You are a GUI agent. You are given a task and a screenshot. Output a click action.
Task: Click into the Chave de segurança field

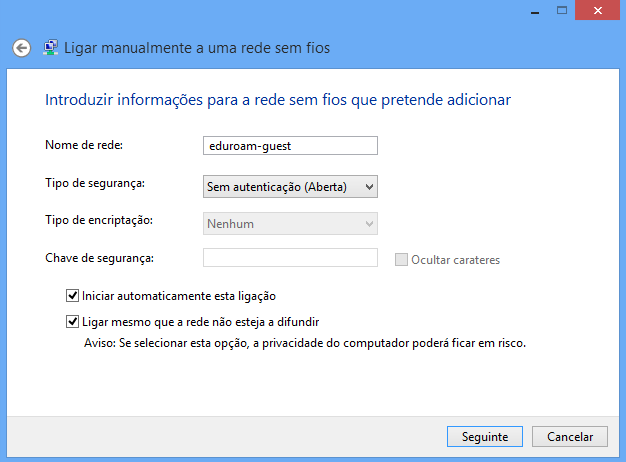click(290, 258)
